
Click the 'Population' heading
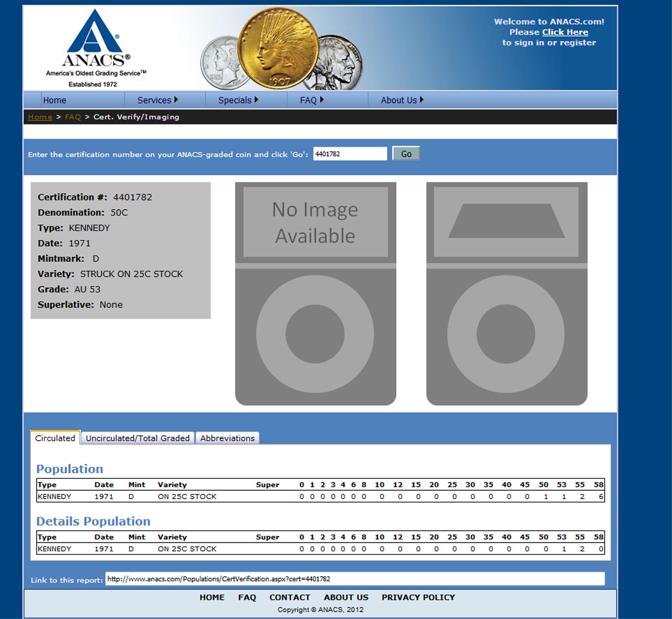(x=69, y=469)
